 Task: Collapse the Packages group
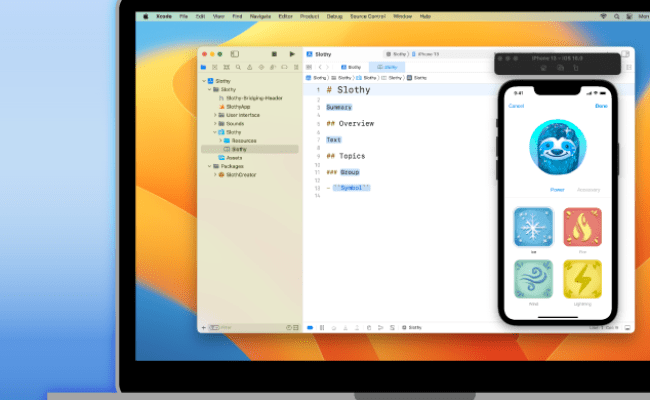pos(210,166)
